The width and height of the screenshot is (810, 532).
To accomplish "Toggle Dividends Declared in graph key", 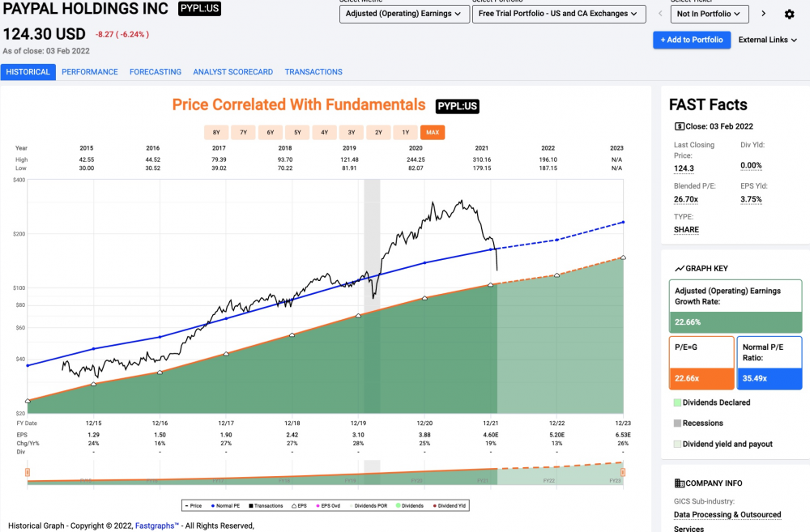I will point(712,402).
